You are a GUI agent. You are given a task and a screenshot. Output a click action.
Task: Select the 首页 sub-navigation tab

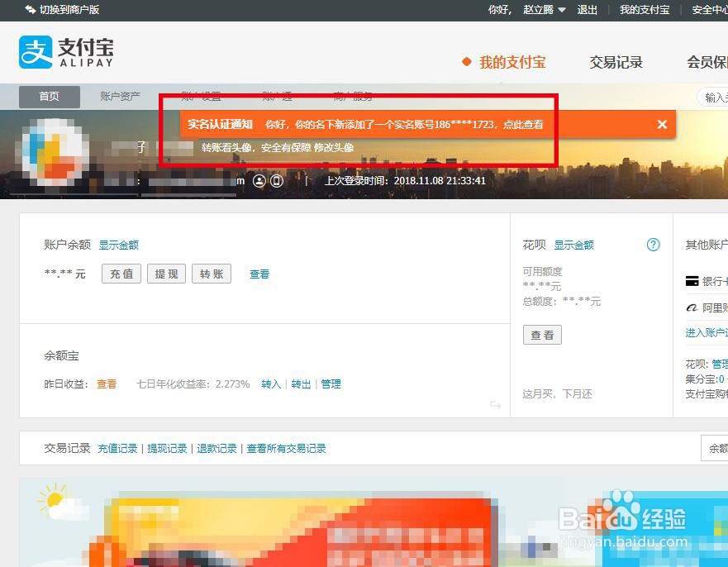pos(50,97)
